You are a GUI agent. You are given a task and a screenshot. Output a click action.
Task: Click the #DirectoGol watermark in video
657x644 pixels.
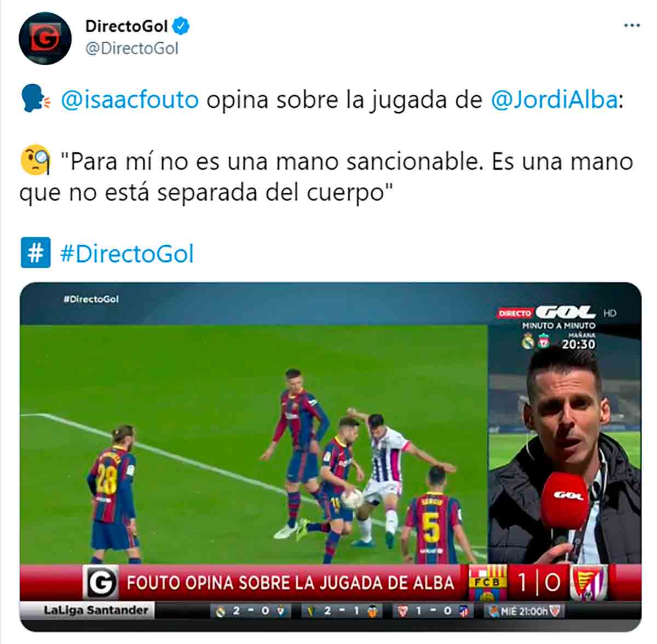pos(91,299)
